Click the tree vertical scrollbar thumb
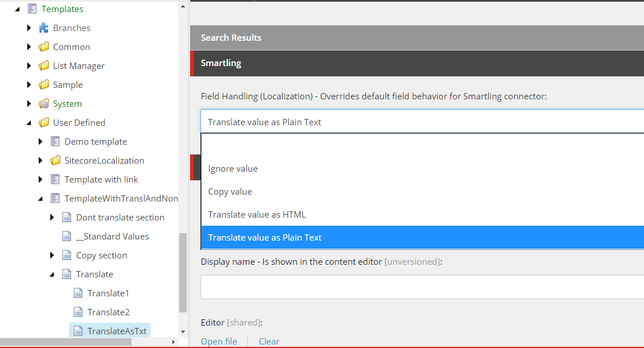The width and height of the screenshot is (644, 348). [183, 273]
